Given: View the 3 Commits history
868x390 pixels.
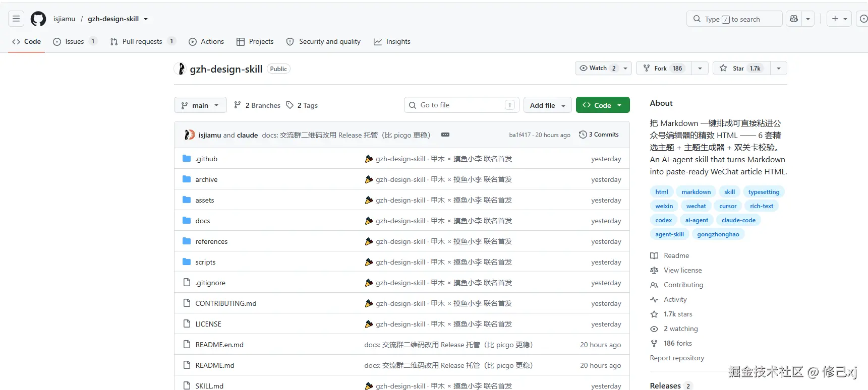Looking at the screenshot, I should tap(599, 135).
